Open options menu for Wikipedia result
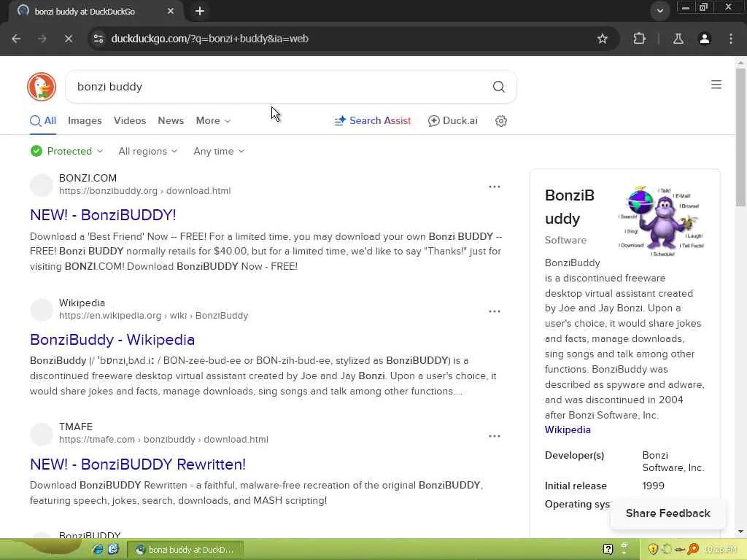The height and width of the screenshot is (560, 747). [x=495, y=311]
